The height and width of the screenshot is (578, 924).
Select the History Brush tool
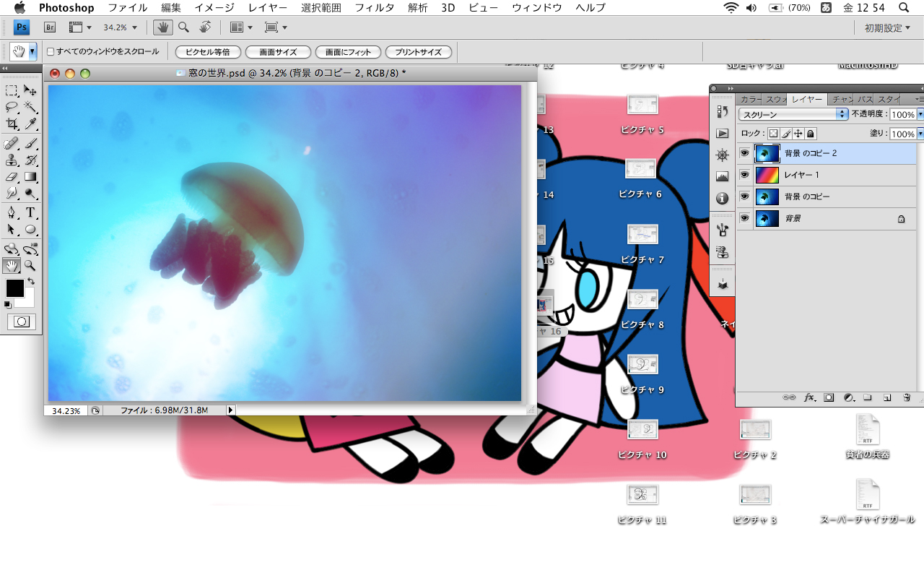point(30,160)
